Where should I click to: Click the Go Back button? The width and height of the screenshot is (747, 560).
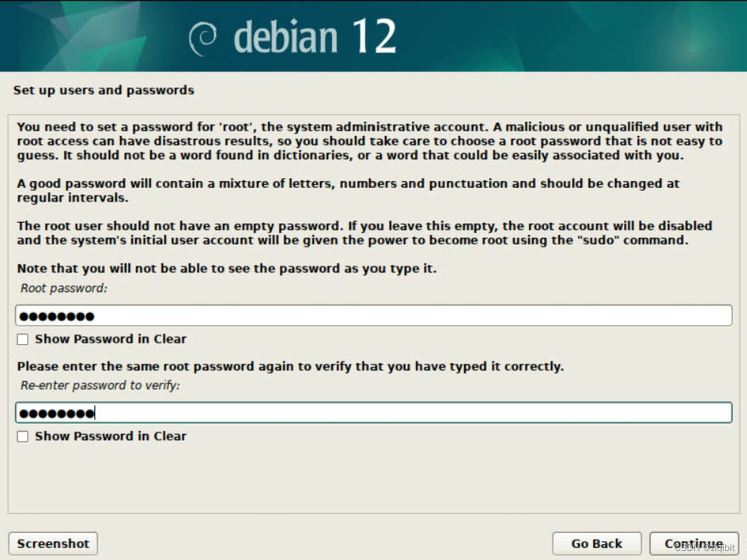[x=596, y=543]
